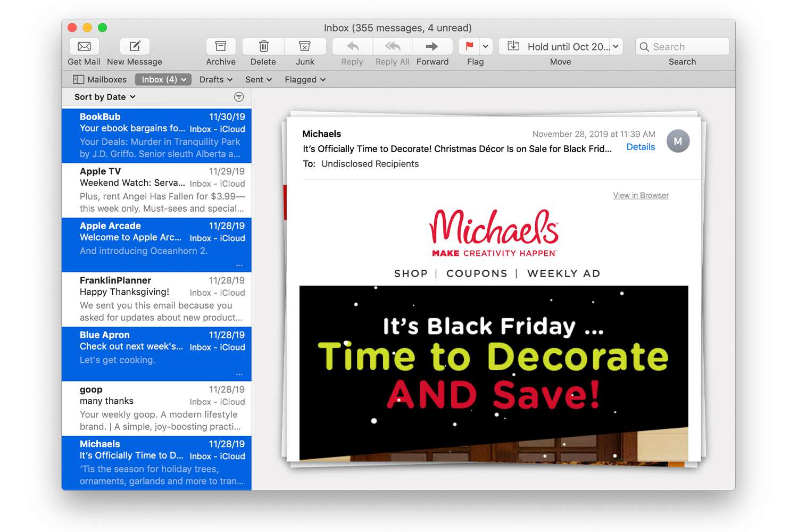Screen dimensions: 798x532
Task: Click the Michaels logo in email
Action: tap(494, 233)
